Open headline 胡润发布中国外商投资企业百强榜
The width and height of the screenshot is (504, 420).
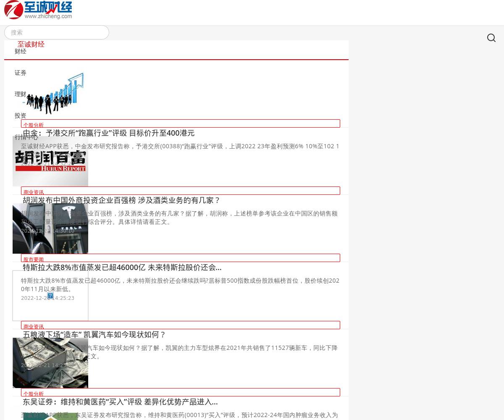121,200
